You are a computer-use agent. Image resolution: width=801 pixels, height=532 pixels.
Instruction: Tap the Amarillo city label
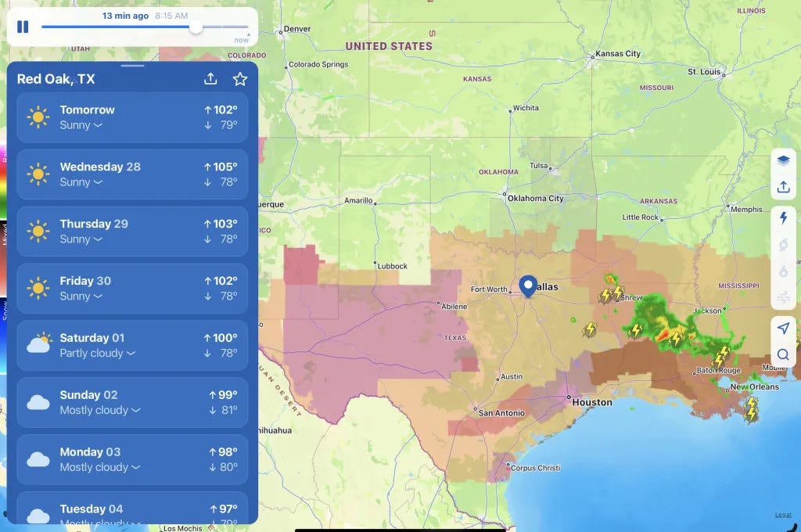pyautogui.click(x=358, y=200)
